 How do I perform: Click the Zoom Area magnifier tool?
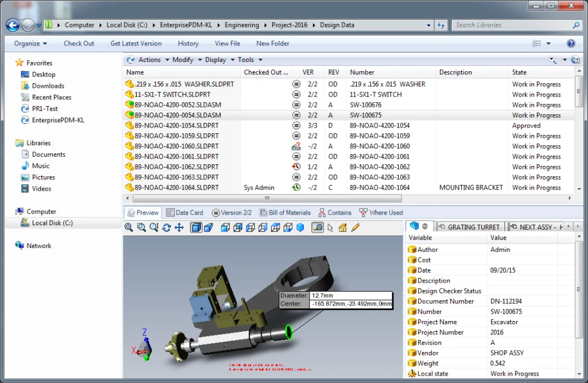point(141,227)
